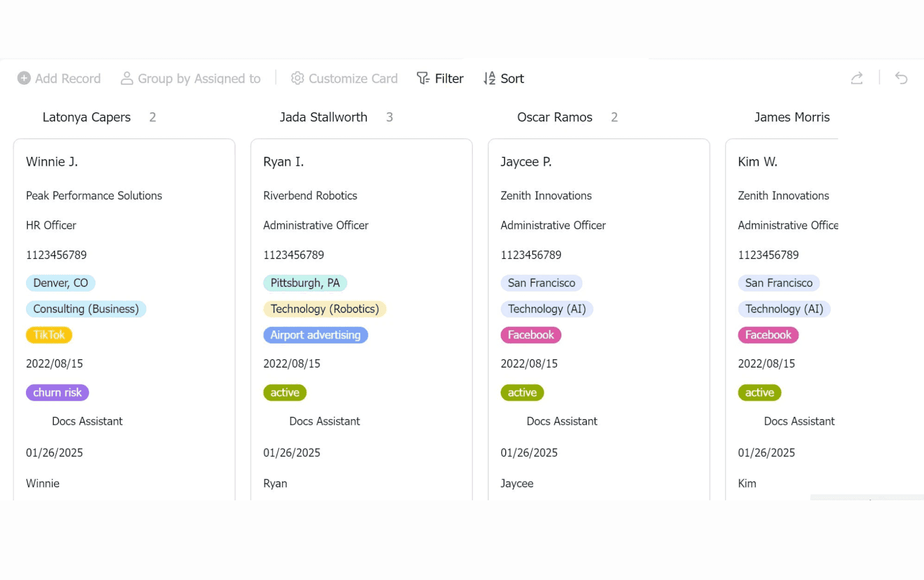Select the Technology (AI) tag on Kim's card
Image resolution: width=924 pixels, height=580 pixels.
pyautogui.click(x=784, y=309)
